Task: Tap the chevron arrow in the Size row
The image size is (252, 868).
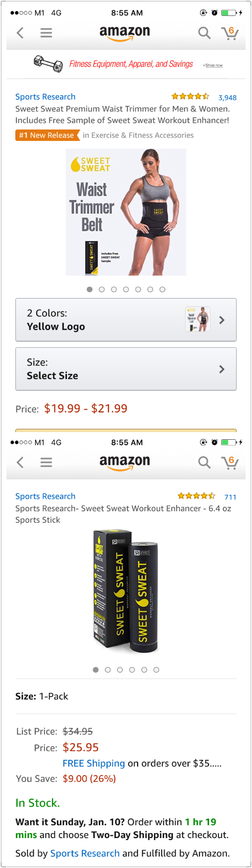Action: (222, 369)
